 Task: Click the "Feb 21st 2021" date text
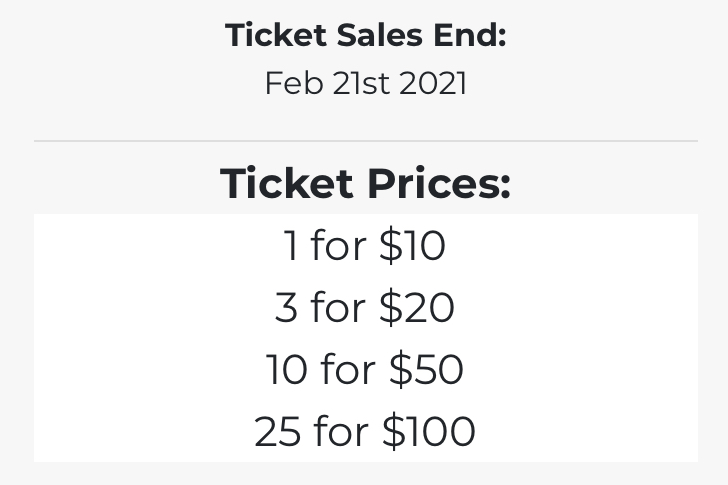(x=365, y=84)
